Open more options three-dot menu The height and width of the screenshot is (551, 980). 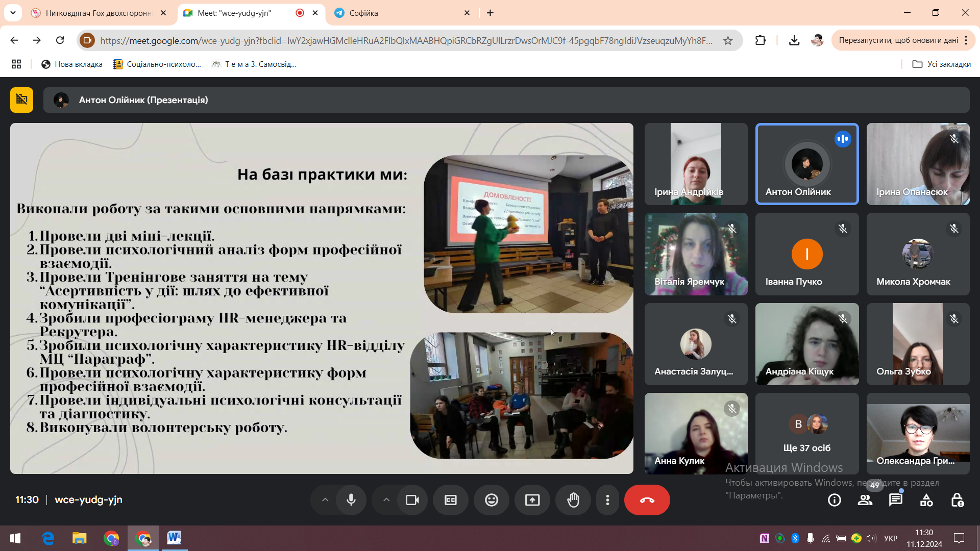click(x=607, y=500)
